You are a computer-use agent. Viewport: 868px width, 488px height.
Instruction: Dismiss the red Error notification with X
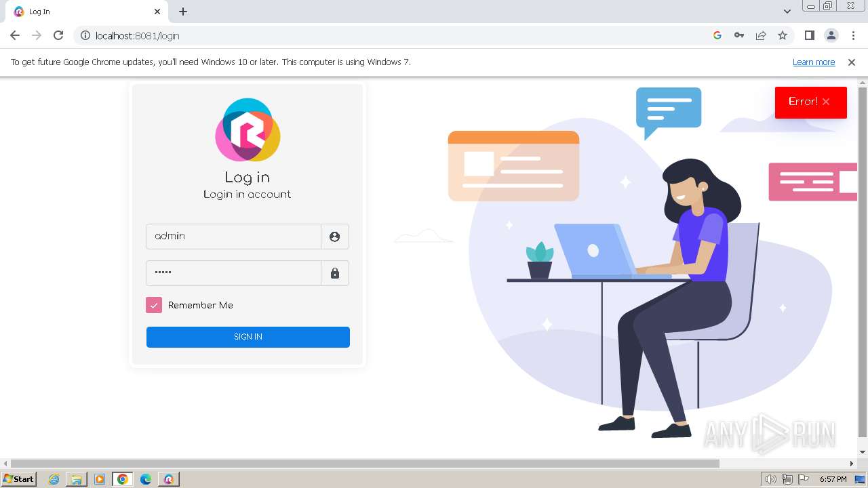pos(826,102)
